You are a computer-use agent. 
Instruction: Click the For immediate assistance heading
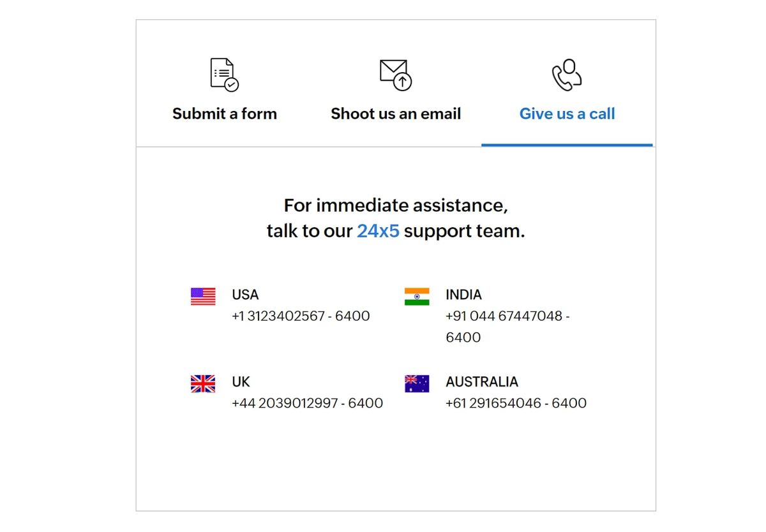click(x=396, y=205)
